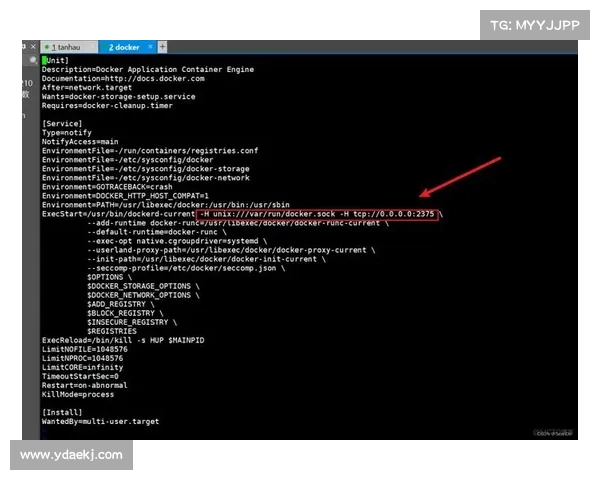
Task: Close the left side panel with its x
Action: (x=33, y=47)
